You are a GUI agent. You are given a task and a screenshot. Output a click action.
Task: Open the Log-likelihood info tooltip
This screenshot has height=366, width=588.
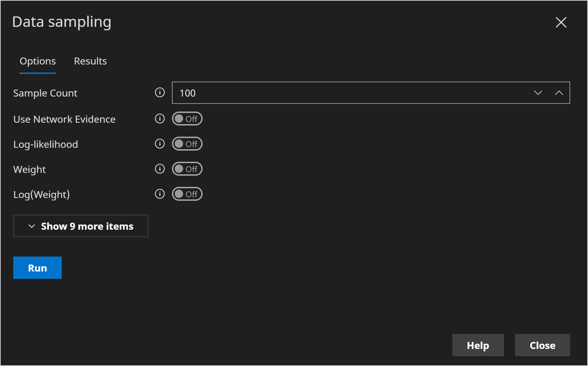point(159,144)
